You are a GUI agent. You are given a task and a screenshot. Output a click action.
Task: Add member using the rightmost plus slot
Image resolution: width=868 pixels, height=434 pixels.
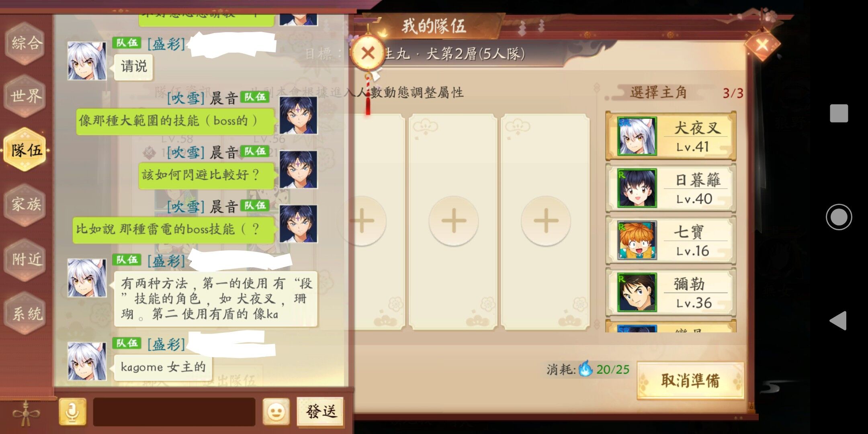pos(546,221)
